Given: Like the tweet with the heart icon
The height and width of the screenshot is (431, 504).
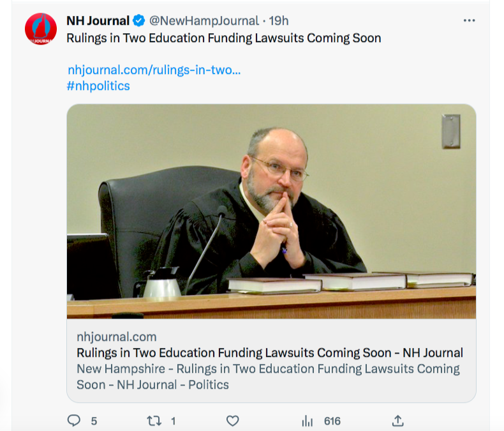Looking at the screenshot, I should point(232,421).
